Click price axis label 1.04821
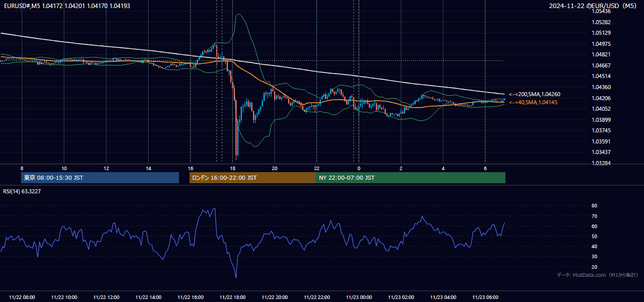Image resolution: width=644 pixels, height=302 pixels. tap(601, 54)
